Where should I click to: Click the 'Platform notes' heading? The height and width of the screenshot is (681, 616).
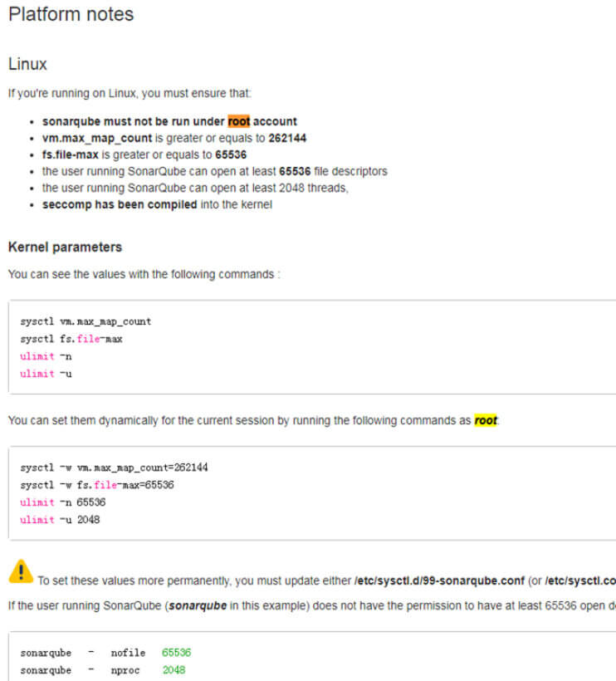71,14
